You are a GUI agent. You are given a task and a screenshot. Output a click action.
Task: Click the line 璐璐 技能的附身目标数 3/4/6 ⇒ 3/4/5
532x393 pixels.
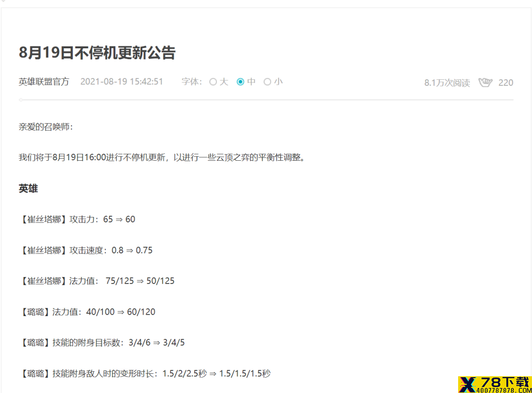point(102,343)
